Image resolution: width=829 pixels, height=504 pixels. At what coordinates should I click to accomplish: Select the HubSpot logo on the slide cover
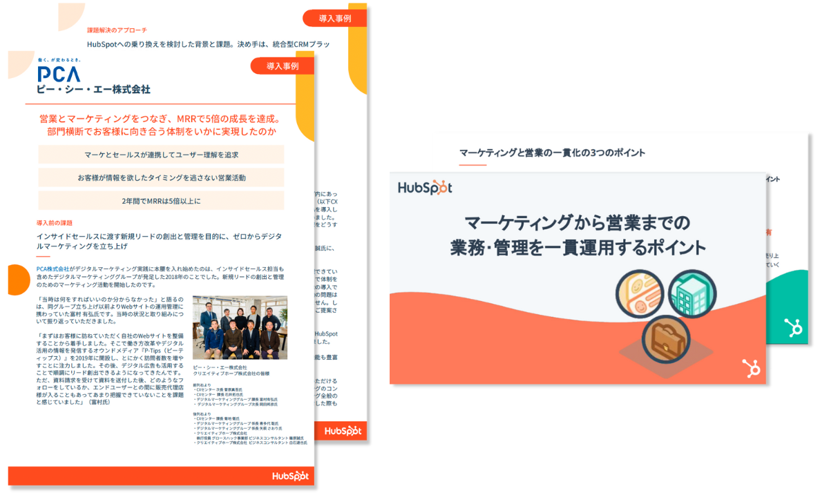click(x=426, y=186)
